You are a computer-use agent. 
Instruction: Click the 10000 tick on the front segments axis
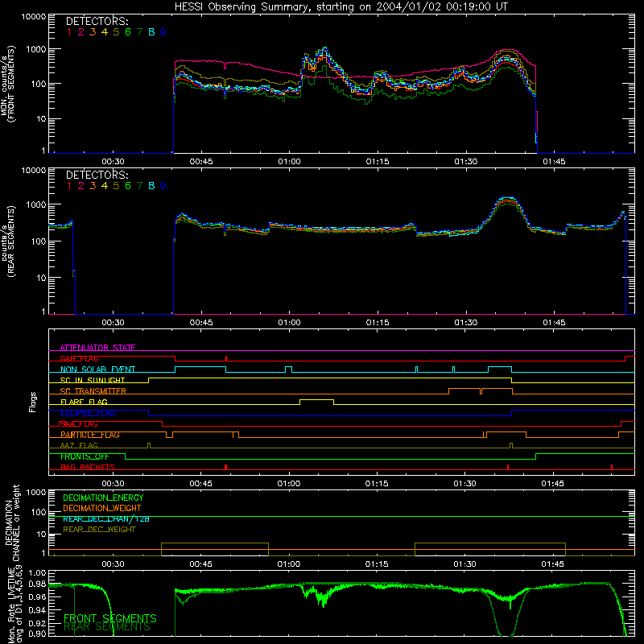click(34, 16)
